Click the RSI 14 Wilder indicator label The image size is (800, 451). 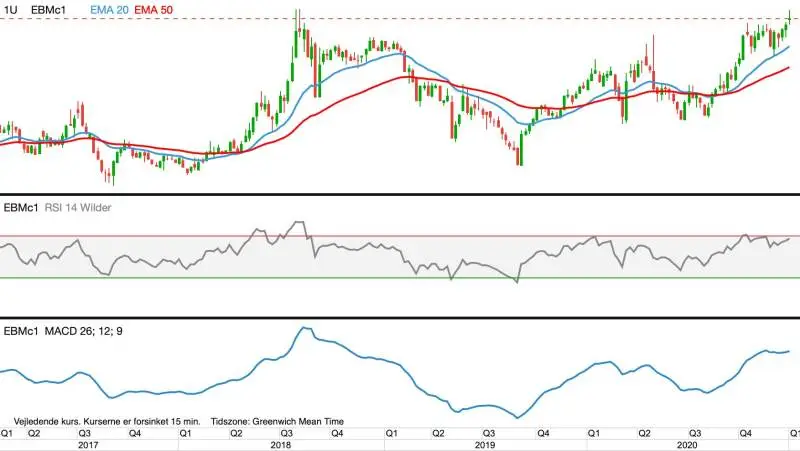[x=78, y=208]
